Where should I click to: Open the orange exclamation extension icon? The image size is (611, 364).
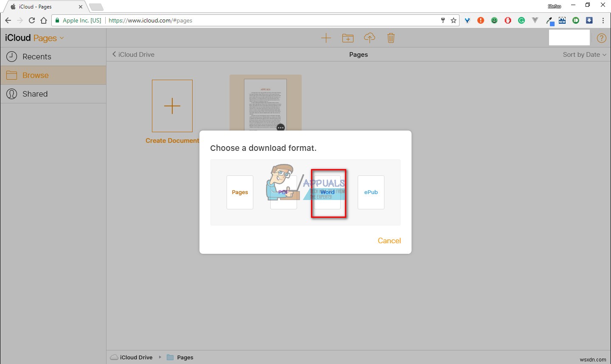click(481, 20)
